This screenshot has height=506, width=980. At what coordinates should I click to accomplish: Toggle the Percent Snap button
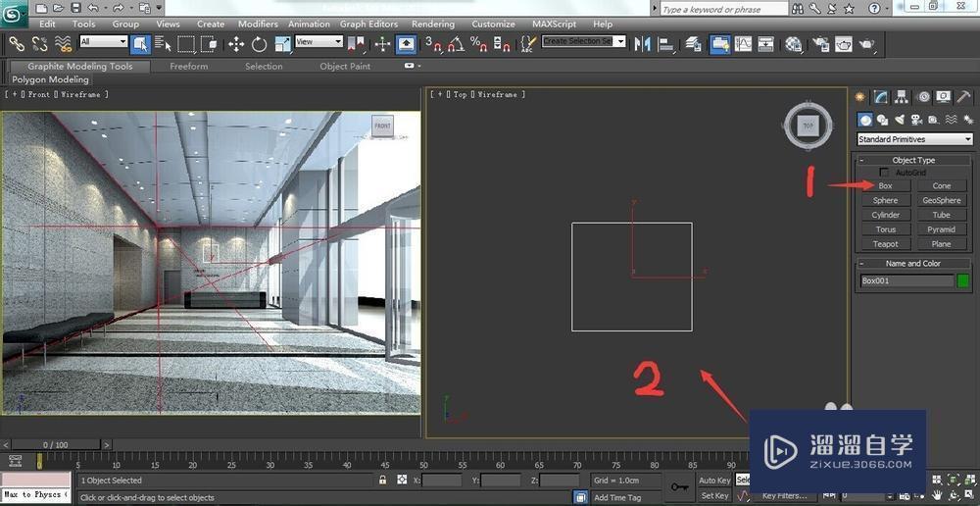point(479,44)
